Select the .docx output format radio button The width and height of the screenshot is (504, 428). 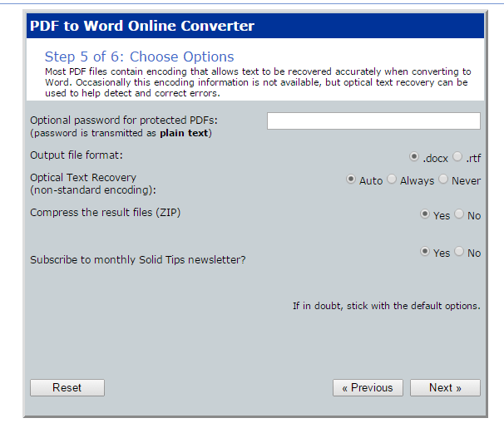coord(414,156)
